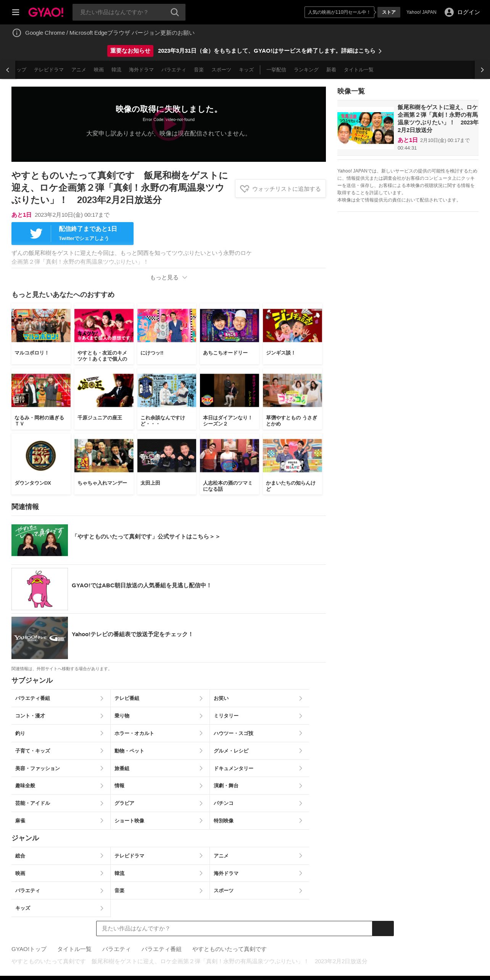This screenshot has height=980, width=490.
Task: Click the GYAO! logo
Action: tap(46, 12)
